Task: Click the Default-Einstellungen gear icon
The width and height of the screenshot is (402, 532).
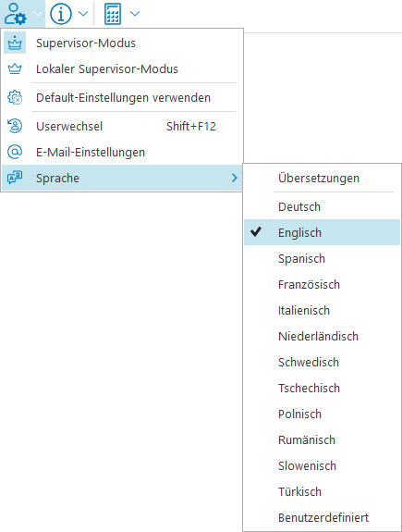Action: [x=15, y=98]
